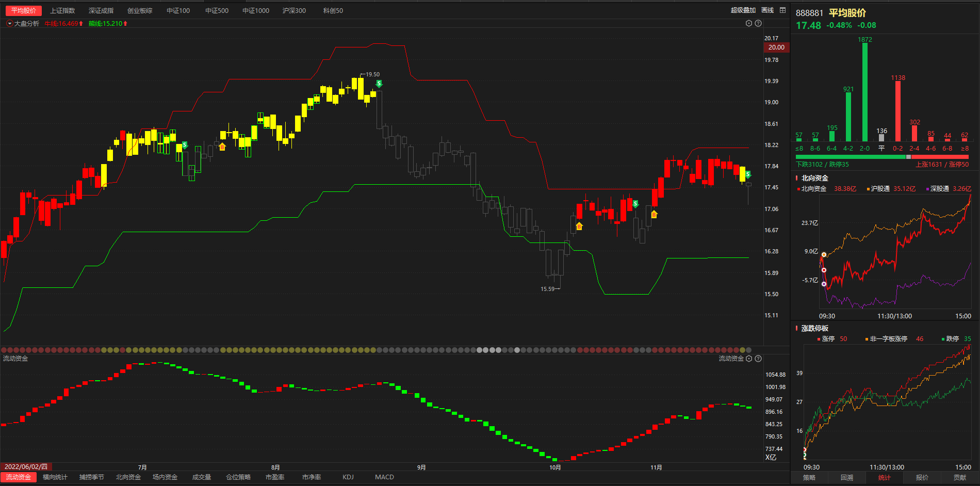
Task: Select the 成交量 bottom indicator tab
Action: tap(202, 477)
